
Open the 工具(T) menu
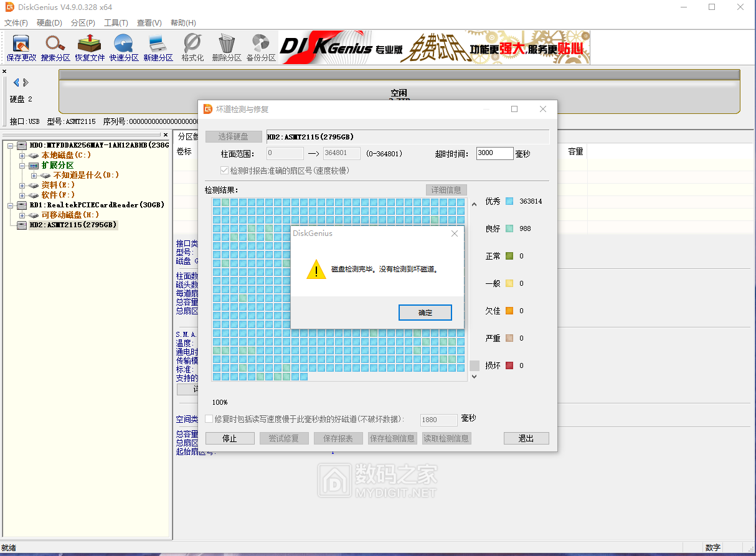click(116, 23)
